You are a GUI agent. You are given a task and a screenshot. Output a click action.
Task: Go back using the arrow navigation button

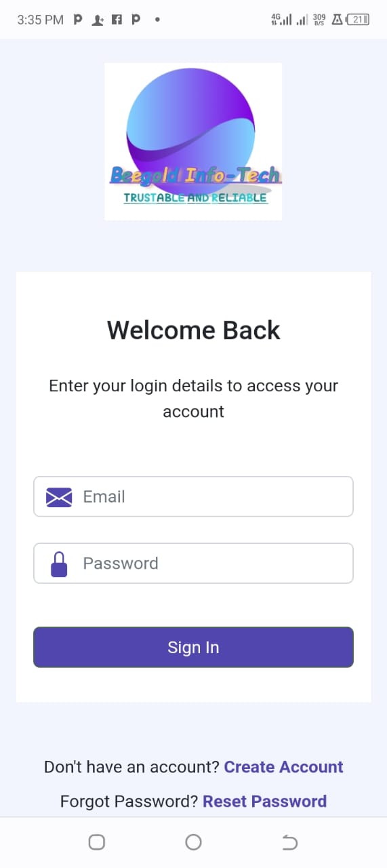(289, 842)
